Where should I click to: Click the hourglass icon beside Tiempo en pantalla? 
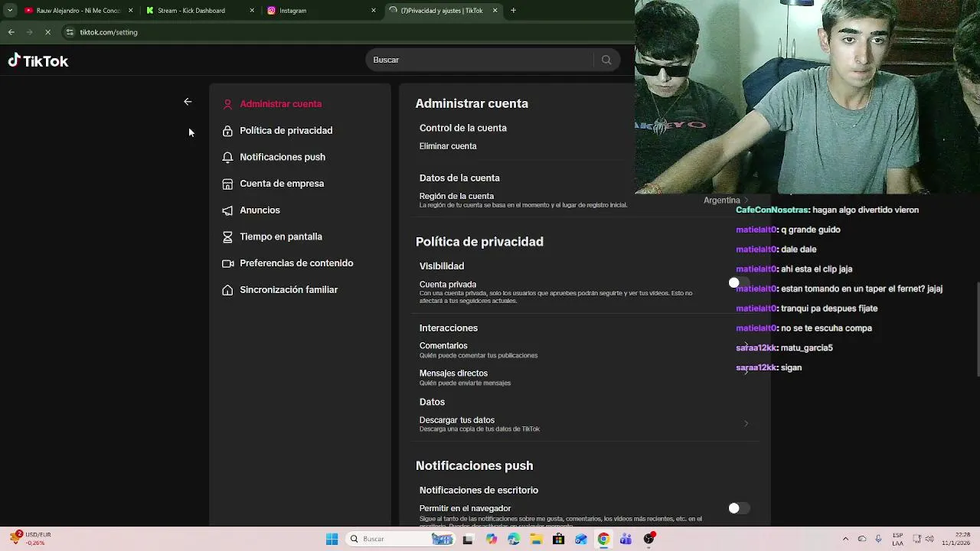click(227, 237)
